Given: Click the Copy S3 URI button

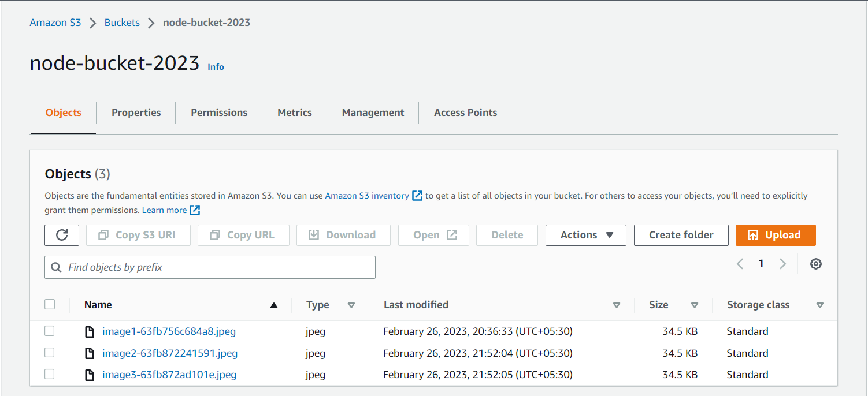Looking at the screenshot, I should 138,235.
